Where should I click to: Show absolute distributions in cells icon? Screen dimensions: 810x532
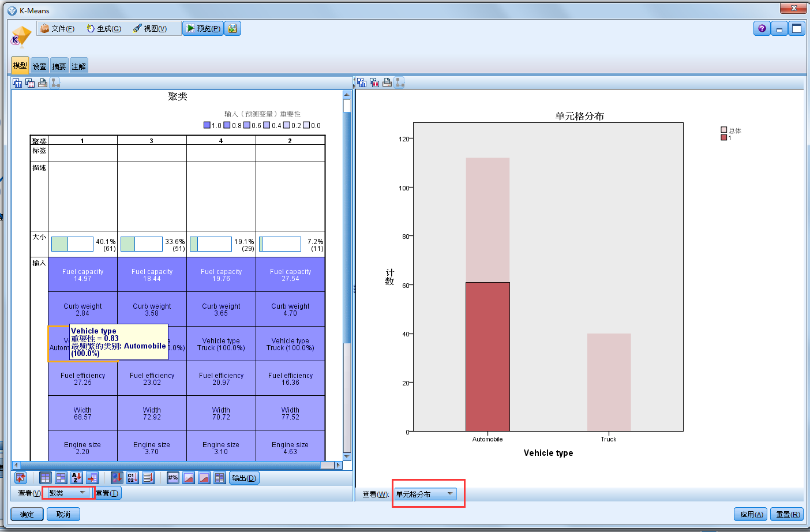click(x=189, y=478)
